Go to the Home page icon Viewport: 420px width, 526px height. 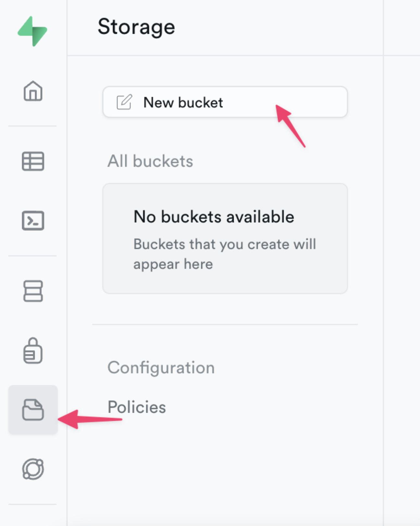tap(33, 91)
